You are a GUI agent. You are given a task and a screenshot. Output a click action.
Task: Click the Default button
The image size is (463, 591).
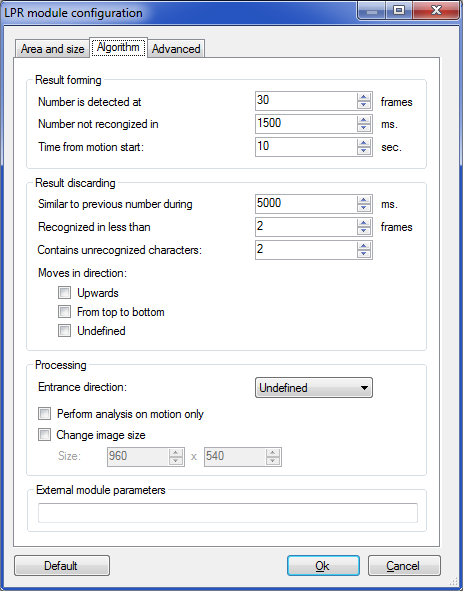(x=62, y=565)
